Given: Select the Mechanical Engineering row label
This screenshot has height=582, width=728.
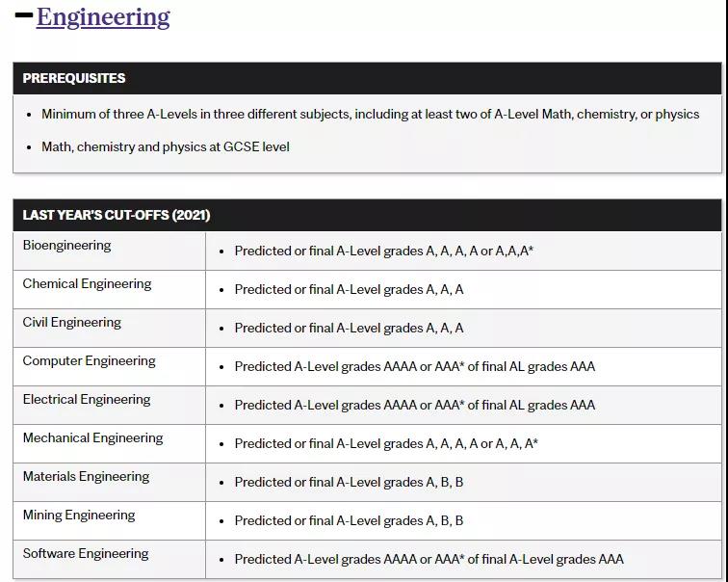Looking at the screenshot, I should tap(92, 438).
